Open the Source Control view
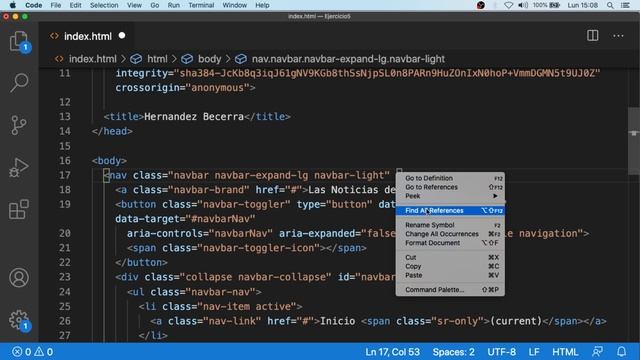 [19, 125]
